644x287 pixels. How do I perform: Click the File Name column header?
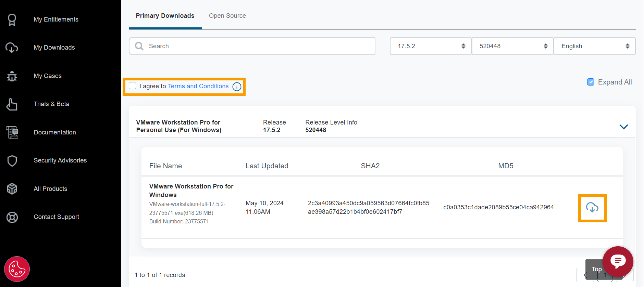(165, 166)
